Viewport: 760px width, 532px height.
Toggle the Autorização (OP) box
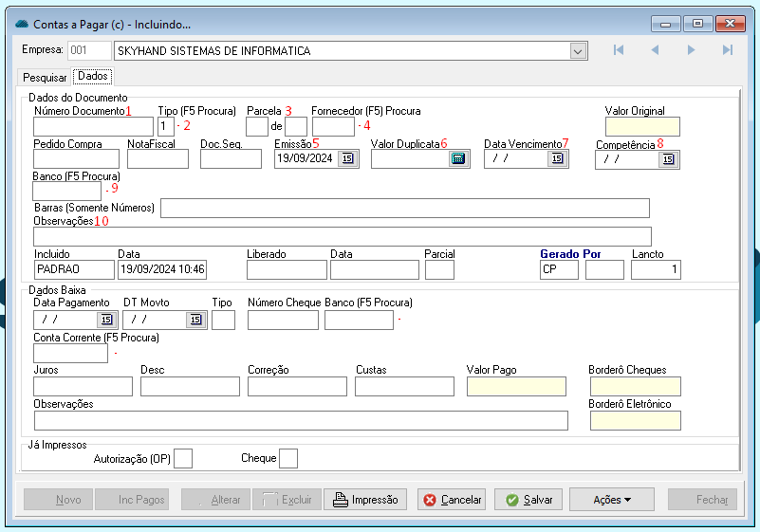(x=183, y=459)
